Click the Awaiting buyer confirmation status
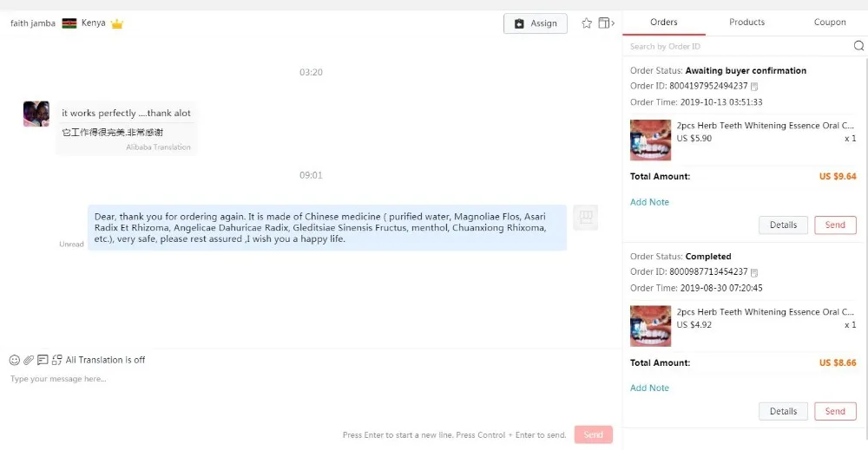Viewport: 868px width, 450px height. [x=746, y=71]
